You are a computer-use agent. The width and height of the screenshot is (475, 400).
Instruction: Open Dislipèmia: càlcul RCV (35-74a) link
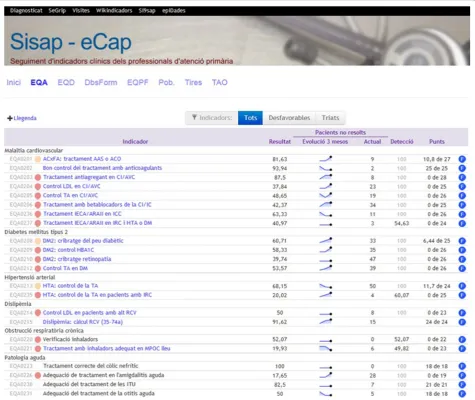point(83,322)
